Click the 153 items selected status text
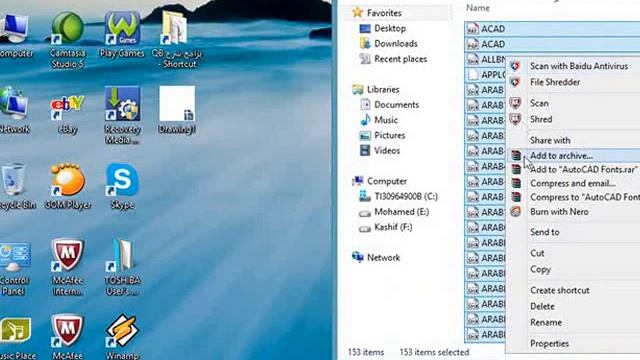Viewport: 640px width, 360px height. click(x=434, y=352)
